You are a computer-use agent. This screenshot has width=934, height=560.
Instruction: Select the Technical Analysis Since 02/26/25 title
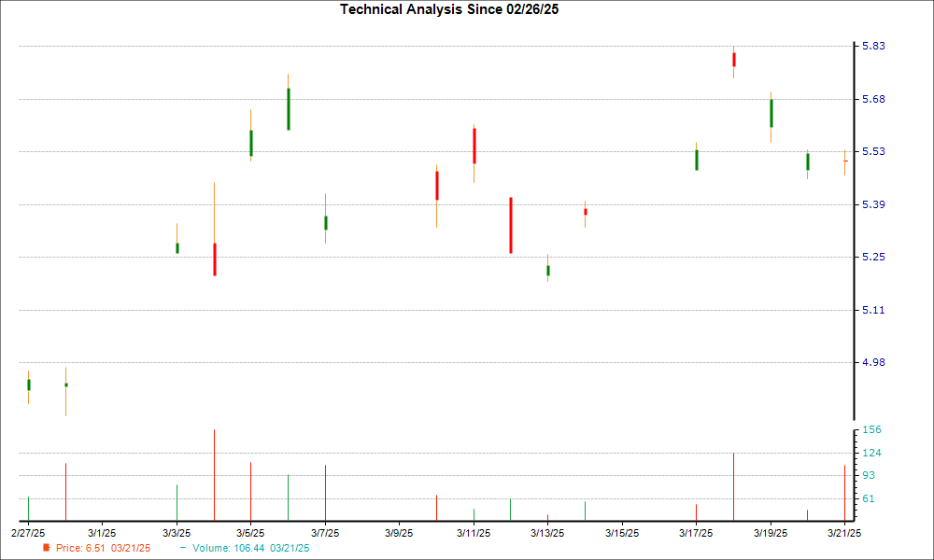449,10
